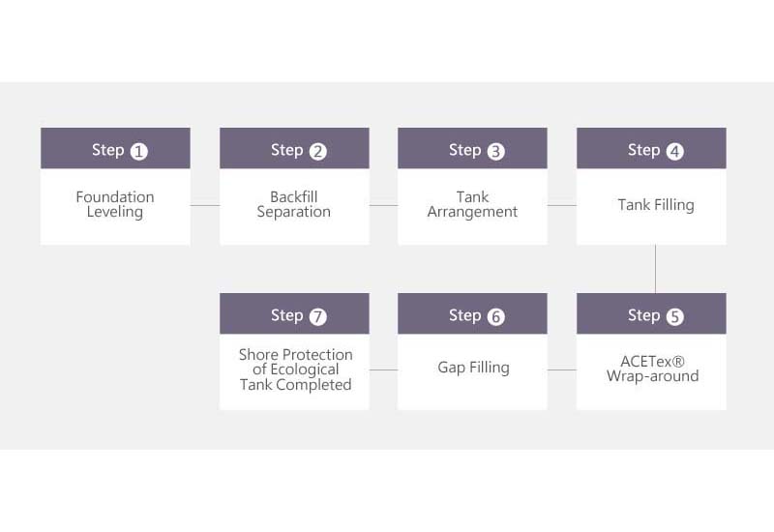Click the Step 1 purple header

pyautogui.click(x=115, y=148)
